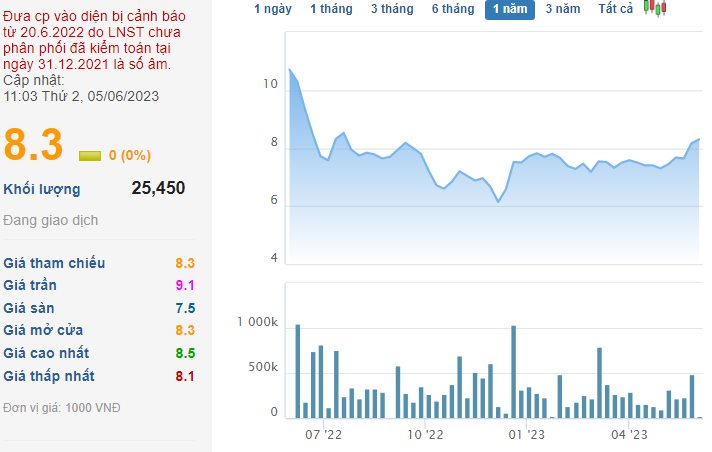Select the '1 ngày' time range tab
Viewport: 712px width, 452px height.
[x=272, y=9]
